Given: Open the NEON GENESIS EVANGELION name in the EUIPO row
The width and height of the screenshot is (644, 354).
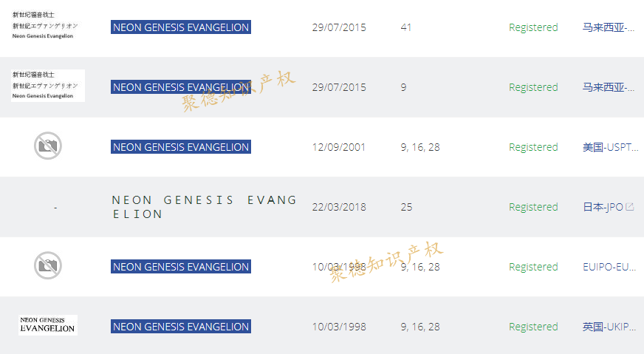Looking at the screenshot, I should coord(180,267).
